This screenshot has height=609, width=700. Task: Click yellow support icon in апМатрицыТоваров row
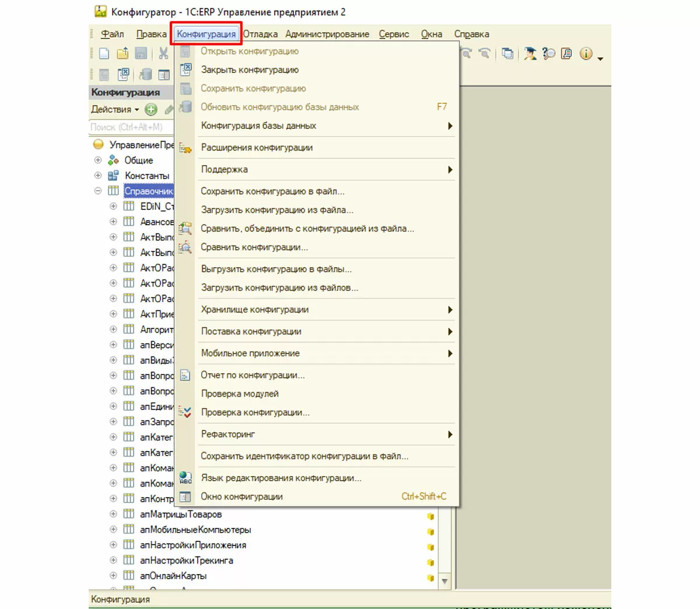coord(430,516)
